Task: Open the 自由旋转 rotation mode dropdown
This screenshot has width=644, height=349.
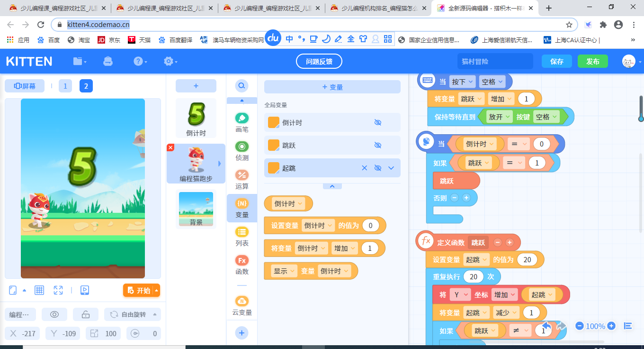Action: [133, 314]
